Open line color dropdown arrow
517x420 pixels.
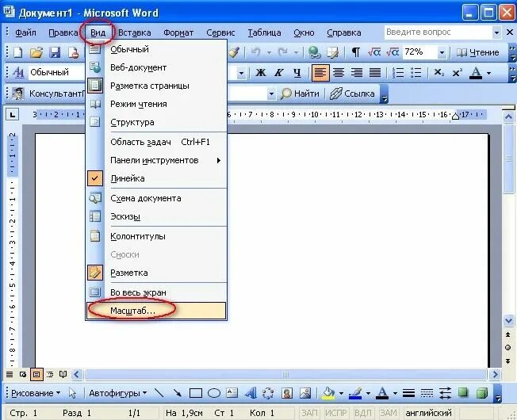(x=368, y=393)
